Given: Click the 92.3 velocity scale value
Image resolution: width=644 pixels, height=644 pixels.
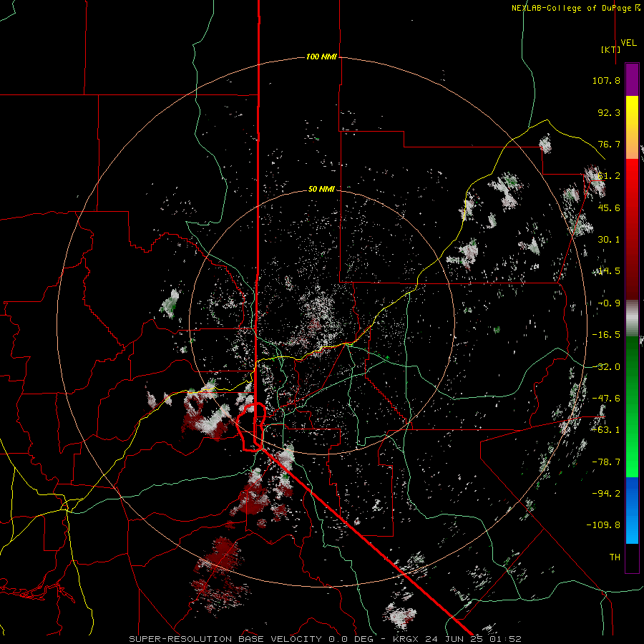Looking at the screenshot, I should (609, 112).
